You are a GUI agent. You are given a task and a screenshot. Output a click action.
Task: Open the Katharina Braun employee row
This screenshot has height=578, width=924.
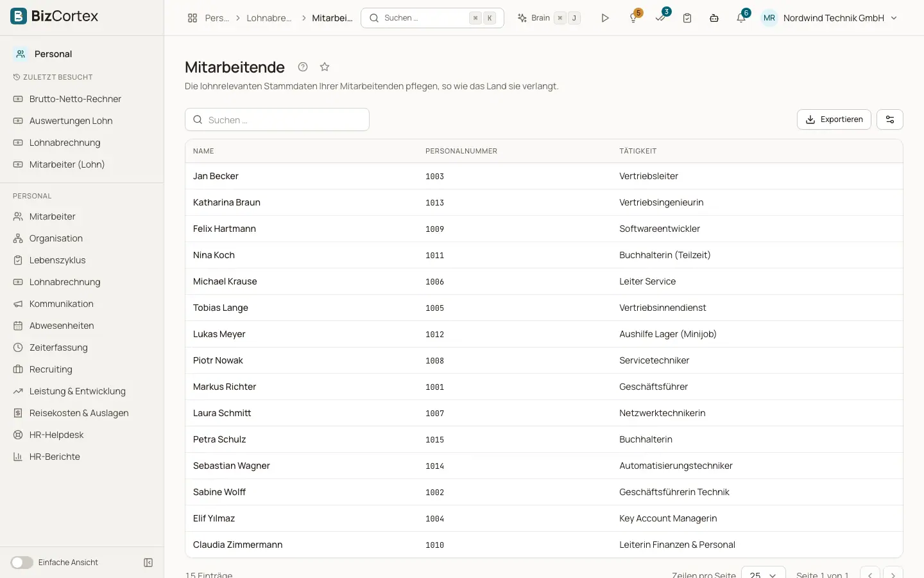tap(544, 202)
